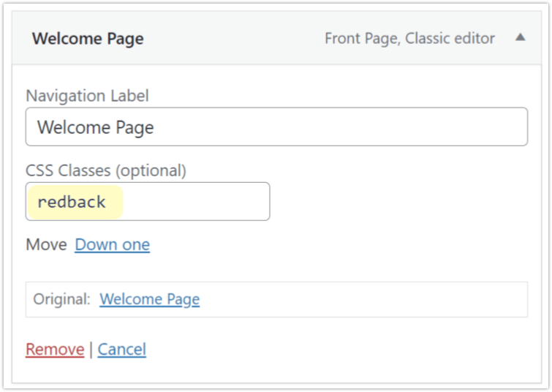
Task: Click the Front Page, Classic editor type text
Action: pyautogui.click(x=409, y=38)
